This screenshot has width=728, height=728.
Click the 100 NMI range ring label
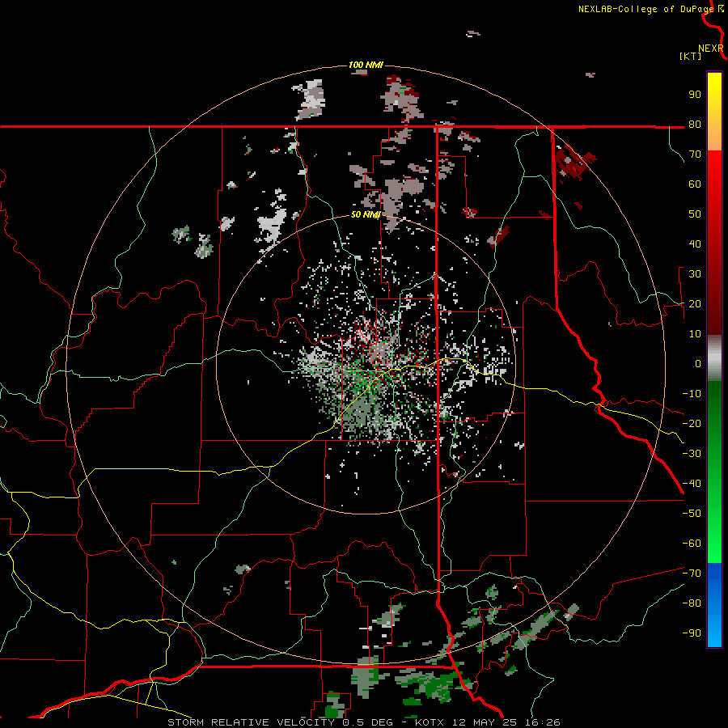366,65
